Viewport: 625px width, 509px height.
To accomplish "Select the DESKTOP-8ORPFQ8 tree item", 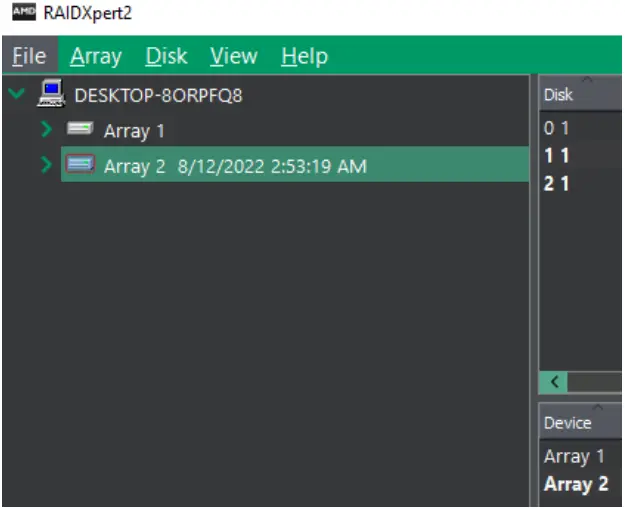I will [158, 95].
